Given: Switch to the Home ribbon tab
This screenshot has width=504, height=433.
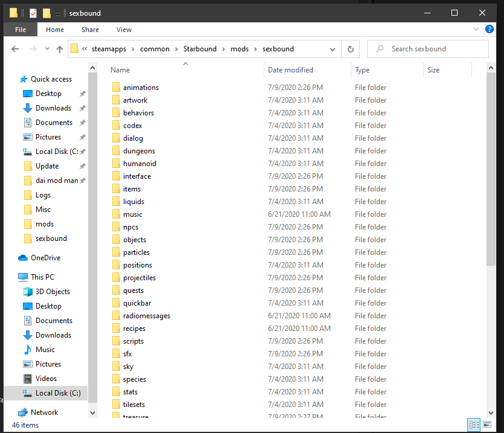Looking at the screenshot, I should coord(55,30).
